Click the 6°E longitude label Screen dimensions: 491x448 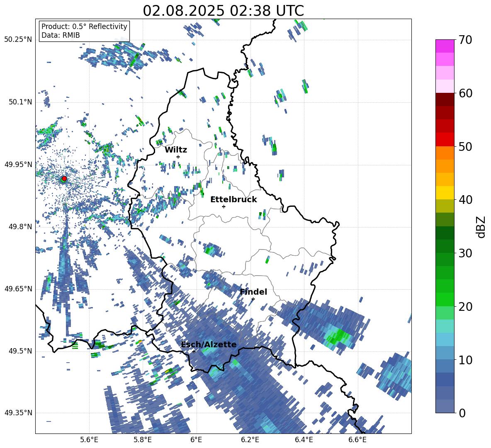196,440
